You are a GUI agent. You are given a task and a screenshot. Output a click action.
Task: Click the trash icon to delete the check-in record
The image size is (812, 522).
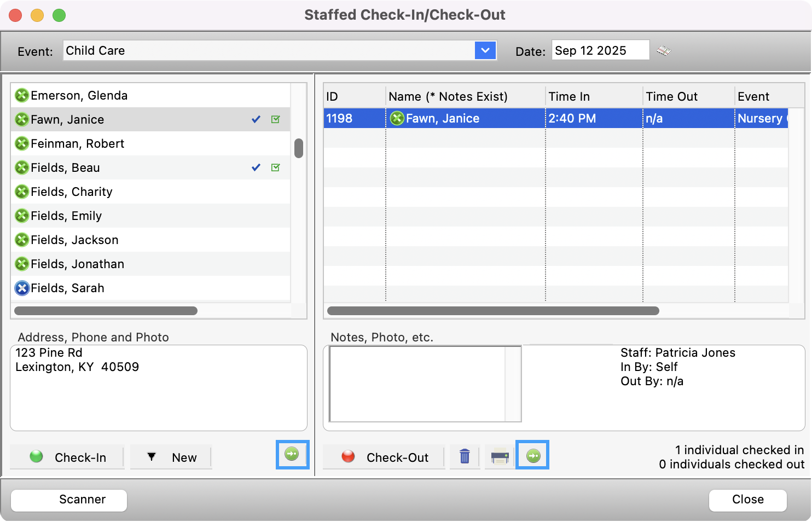pyautogui.click(x=465, y=456)
